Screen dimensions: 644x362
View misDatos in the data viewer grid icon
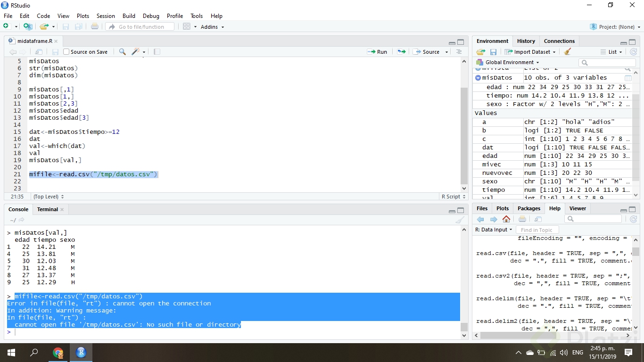[628, 78]
